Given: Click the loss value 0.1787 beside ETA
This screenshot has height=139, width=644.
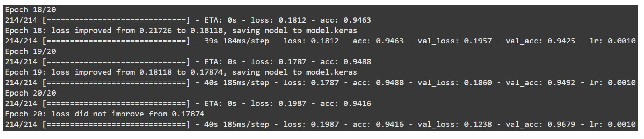Looking at the screenshot, I should [x=292, y=62].
